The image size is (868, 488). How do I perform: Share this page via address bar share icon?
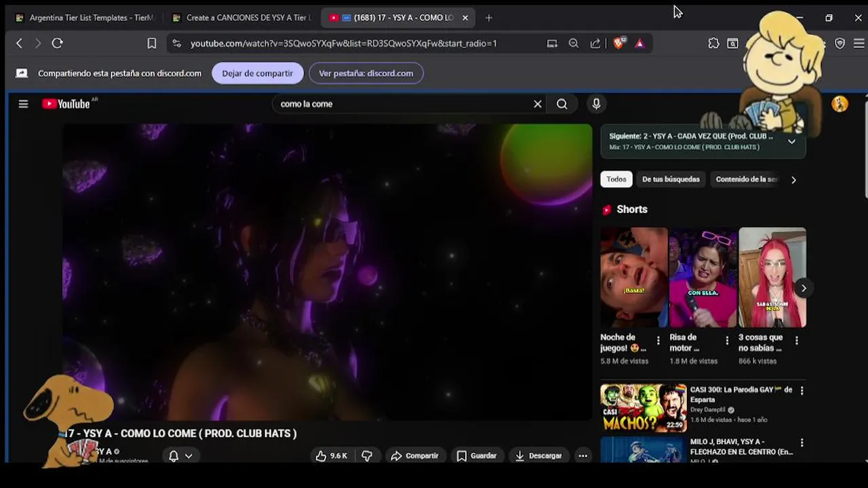(x=595, y=43)
